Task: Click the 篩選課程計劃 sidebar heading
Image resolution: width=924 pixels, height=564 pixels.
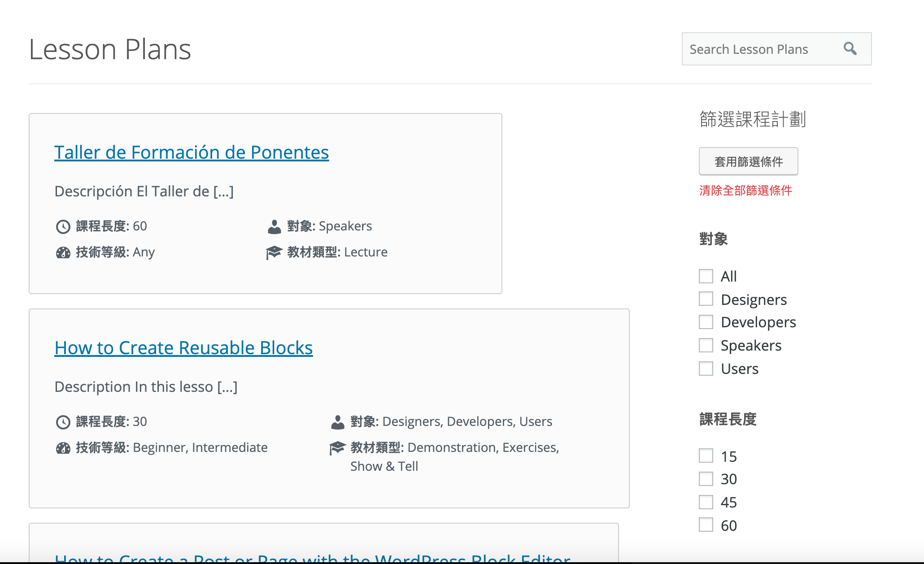Action: (x=753, y=120)
